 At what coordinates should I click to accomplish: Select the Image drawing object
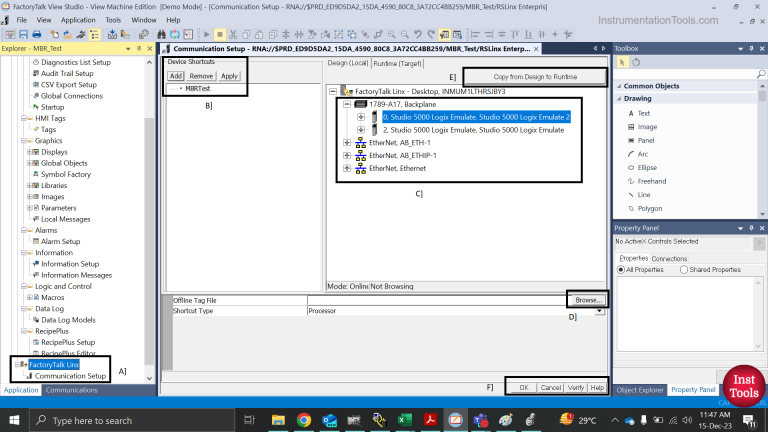(x=647, y=127)
